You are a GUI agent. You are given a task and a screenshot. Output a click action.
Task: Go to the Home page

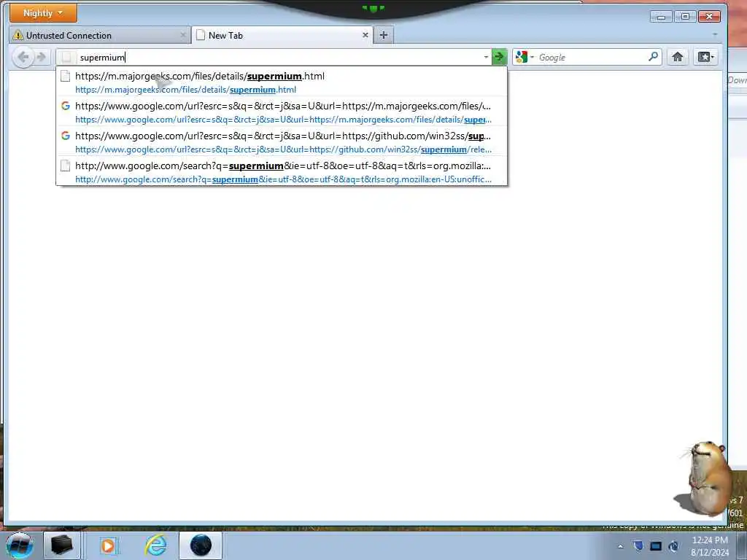point(677,57)
